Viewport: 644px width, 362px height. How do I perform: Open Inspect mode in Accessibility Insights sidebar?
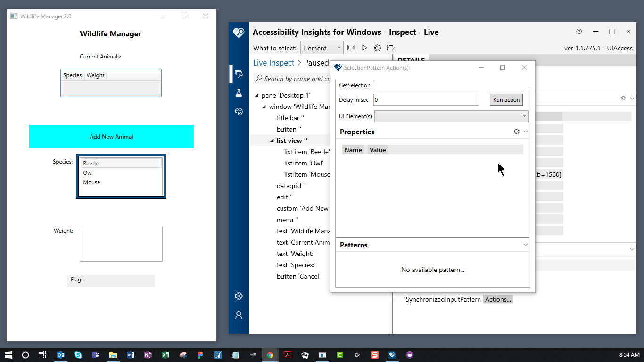tap(239, 74)
